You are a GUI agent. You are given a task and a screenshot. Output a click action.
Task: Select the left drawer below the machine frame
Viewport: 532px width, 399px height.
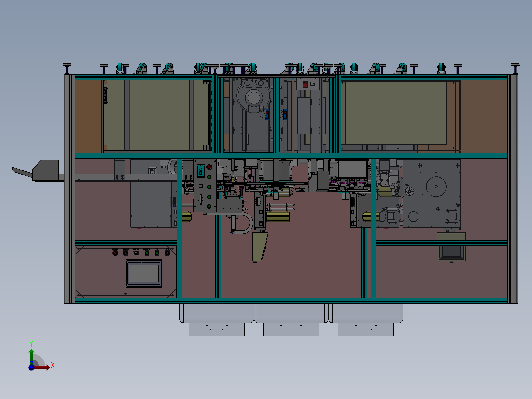click(x=217, y=319)
